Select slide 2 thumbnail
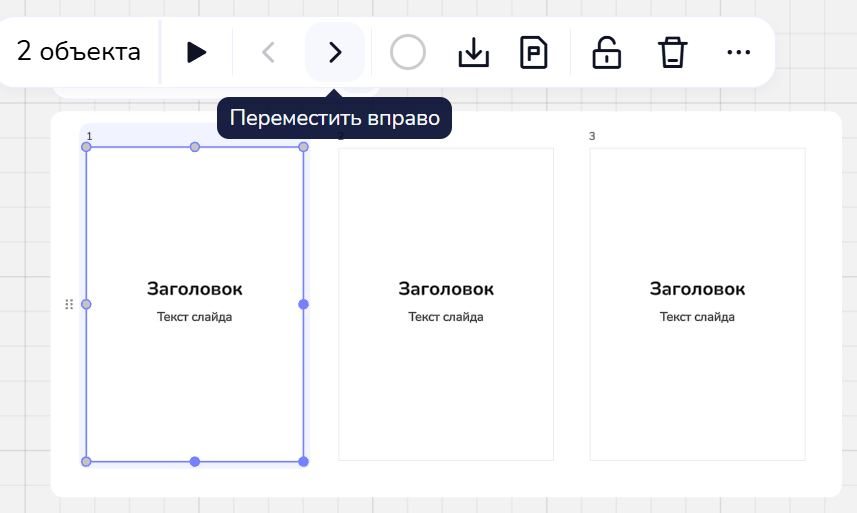Viewport: 857px width, 513px height. (x=446, y=304)
